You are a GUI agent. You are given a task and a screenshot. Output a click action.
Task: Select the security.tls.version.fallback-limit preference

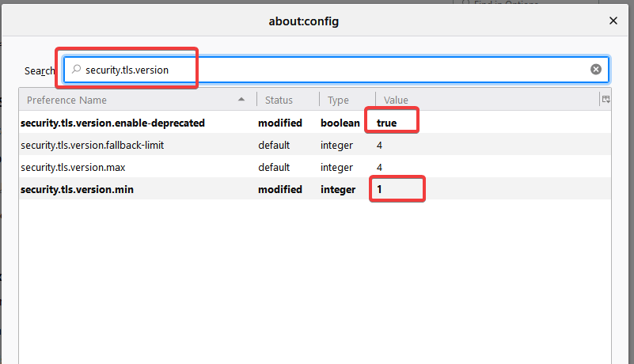93,146
